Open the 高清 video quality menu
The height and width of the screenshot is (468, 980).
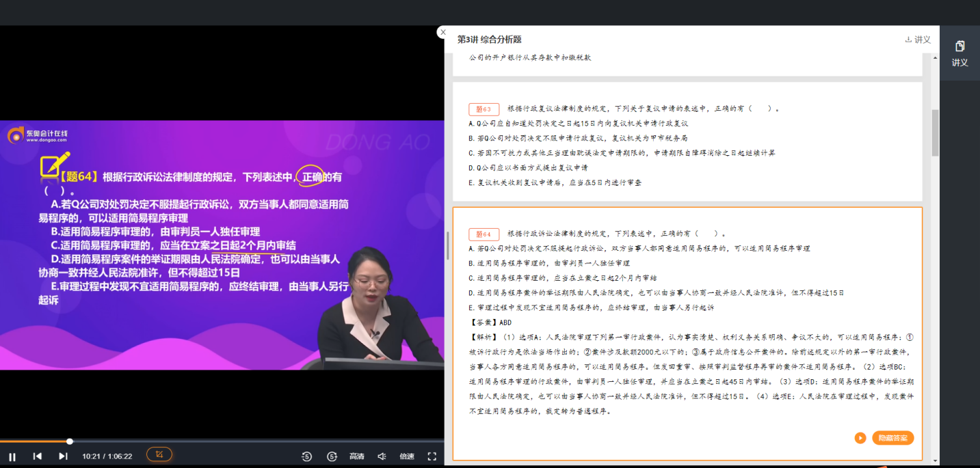[357, 456]
